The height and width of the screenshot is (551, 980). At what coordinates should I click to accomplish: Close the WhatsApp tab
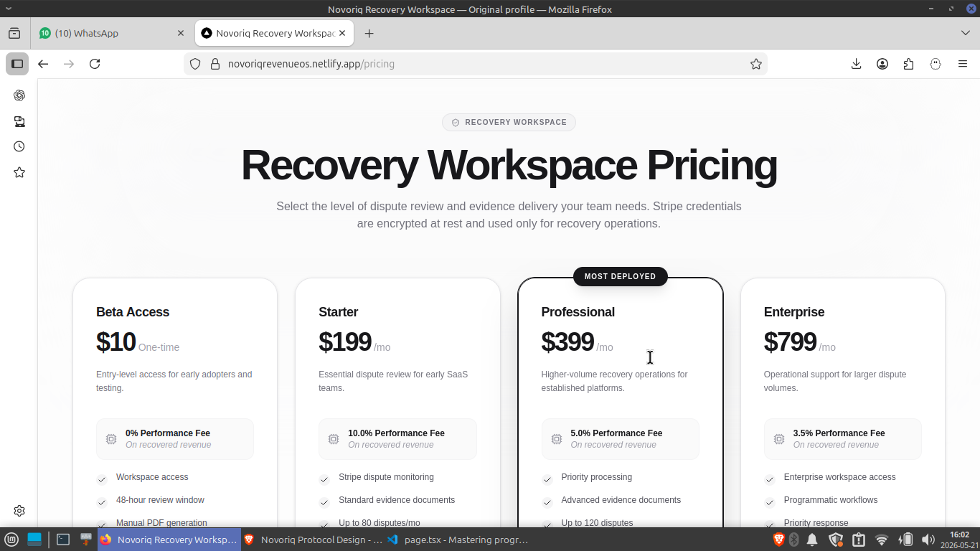pos(181,33)
